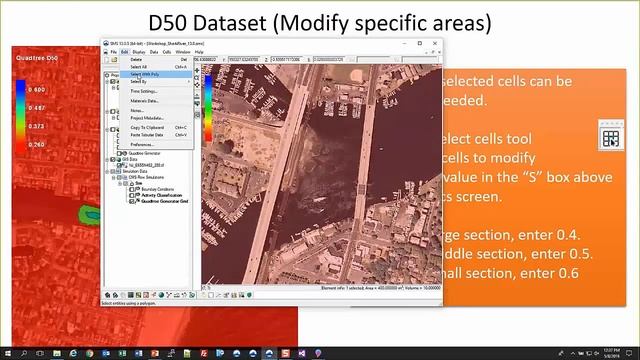
Task: Toggle the NJ image file checkbox
Action: (x=120, y=165)
